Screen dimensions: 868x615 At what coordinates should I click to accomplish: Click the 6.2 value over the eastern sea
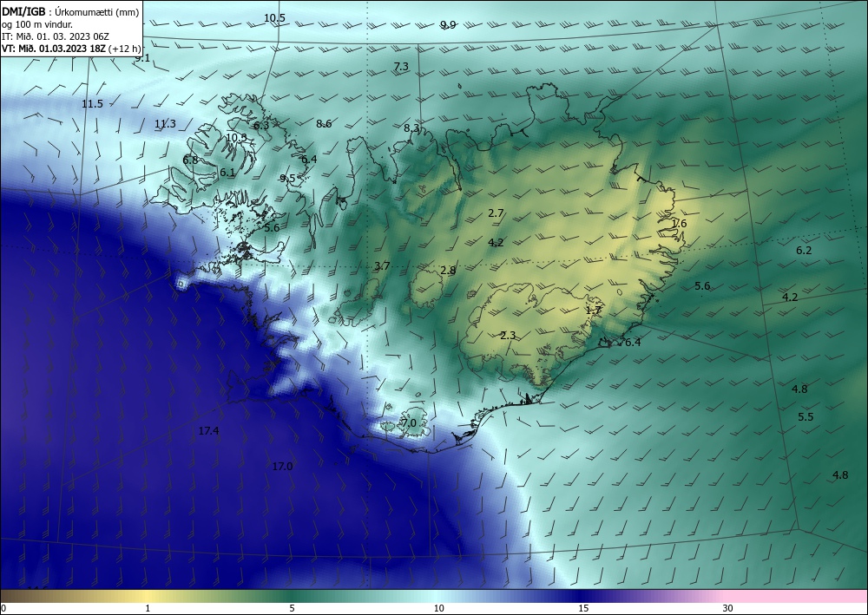[804, 250]
